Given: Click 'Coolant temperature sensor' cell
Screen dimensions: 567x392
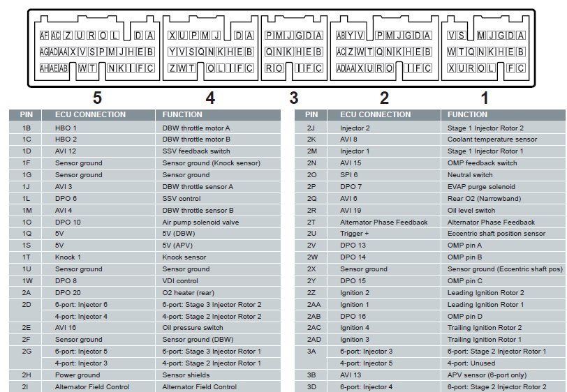Looking at the screenshot, I should (503, 140).
